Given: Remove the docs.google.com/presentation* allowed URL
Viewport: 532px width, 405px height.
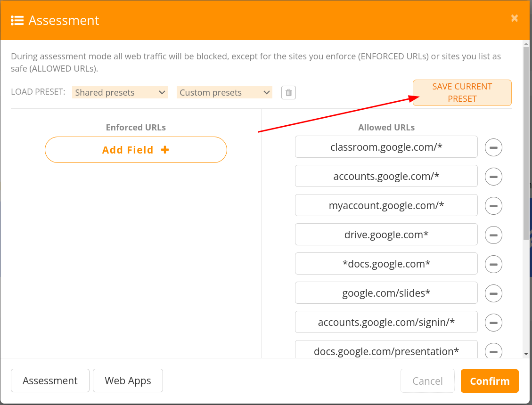Looking at the screenshot, I should 493,351.
